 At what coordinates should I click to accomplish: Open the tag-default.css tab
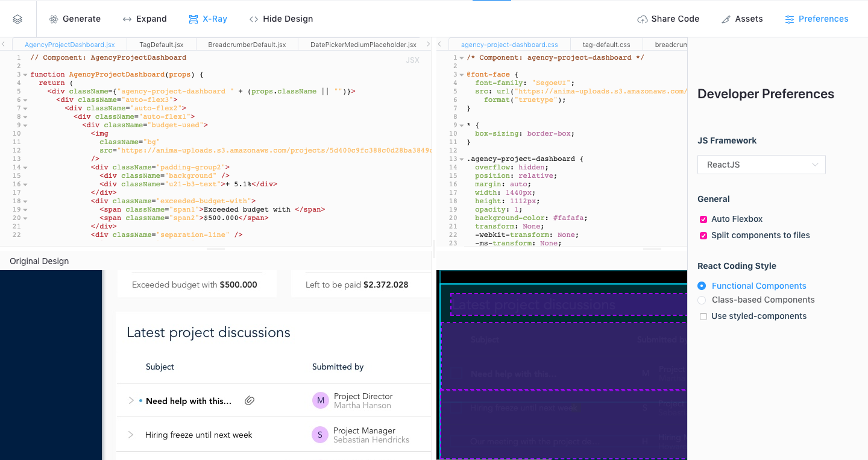click(606, 44)
